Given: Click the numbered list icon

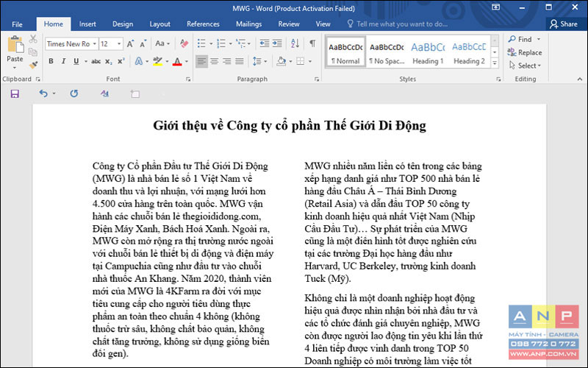Looking at the screenshot, I should click(221, 43).
